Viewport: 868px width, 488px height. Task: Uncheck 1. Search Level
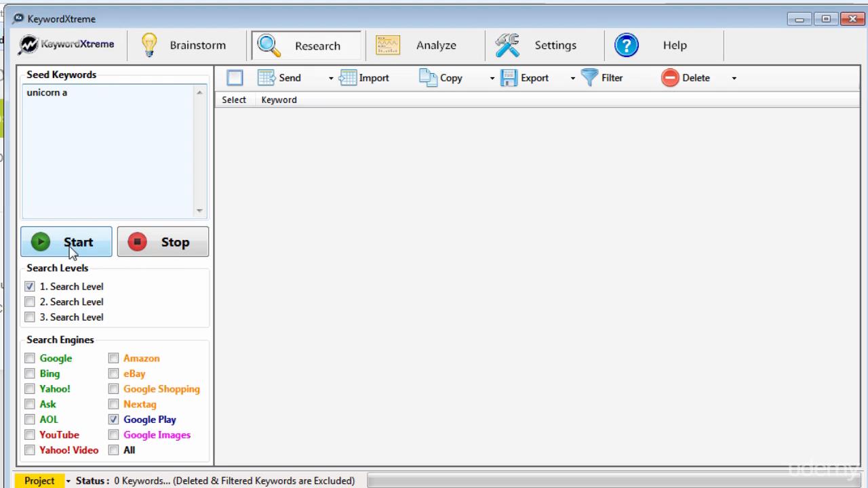30,287
